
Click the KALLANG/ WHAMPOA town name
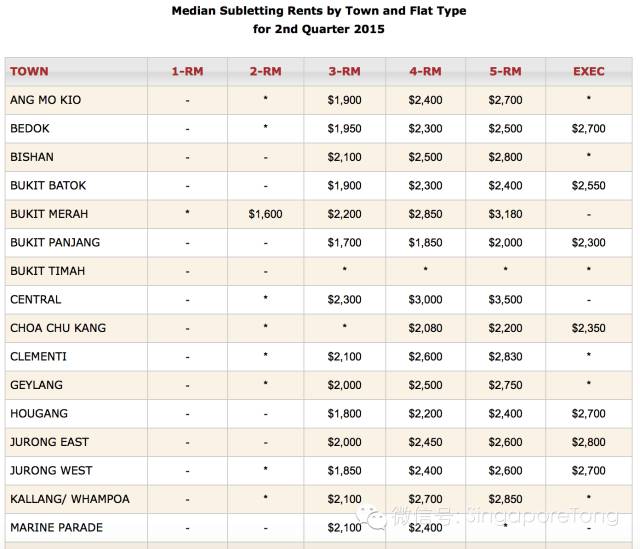pos(70,499)
